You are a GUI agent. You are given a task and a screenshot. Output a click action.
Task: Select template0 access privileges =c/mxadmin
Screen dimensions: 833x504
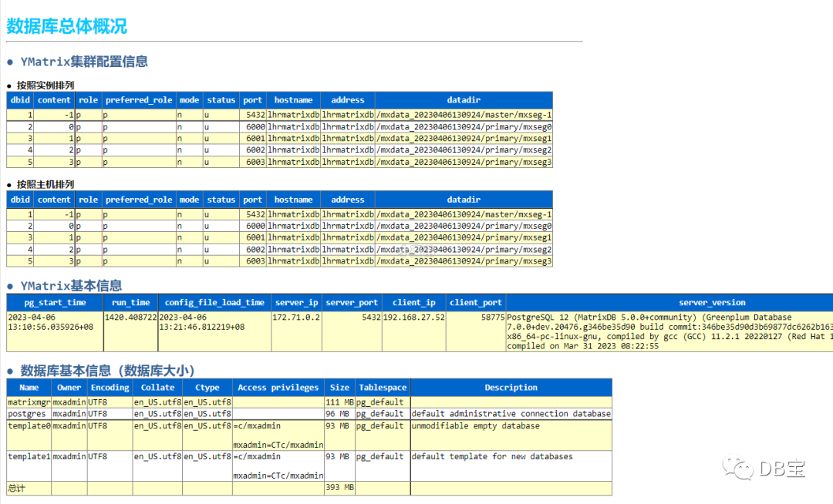coord(257,425)
